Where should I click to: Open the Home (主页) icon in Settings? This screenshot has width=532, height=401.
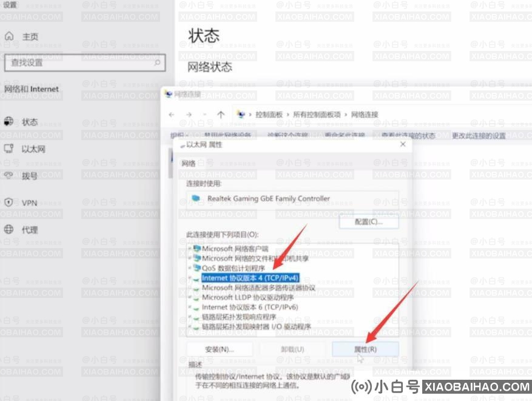tap(9, 36)
